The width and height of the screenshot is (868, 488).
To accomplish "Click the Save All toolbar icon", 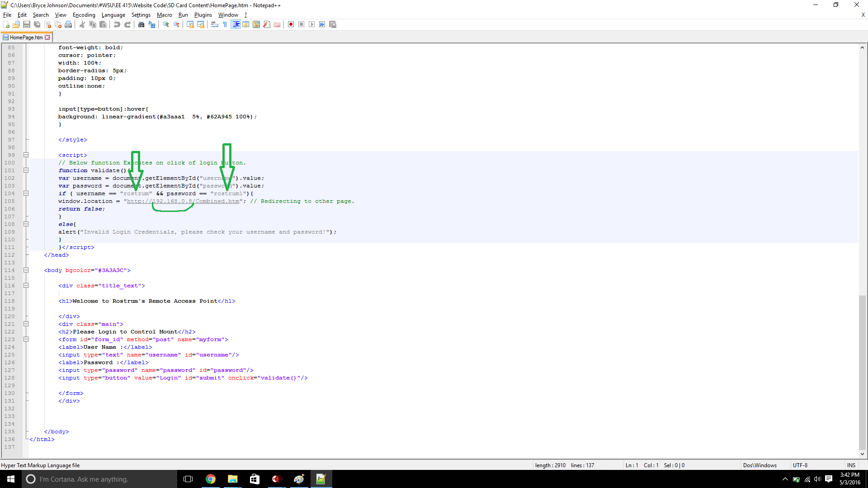I will (37, 24).
